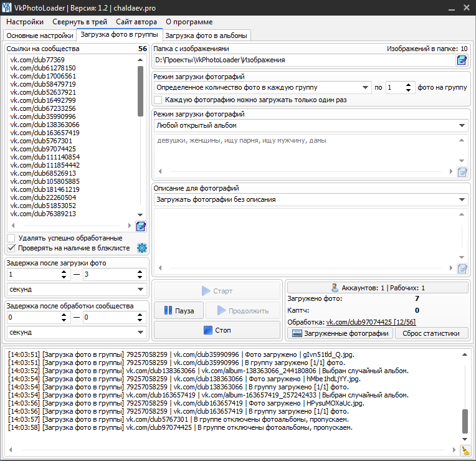476x461 pixels.
Task: Switch to 'Загрузка фото в альбомы' tab
Action: [x=207, y=36]
